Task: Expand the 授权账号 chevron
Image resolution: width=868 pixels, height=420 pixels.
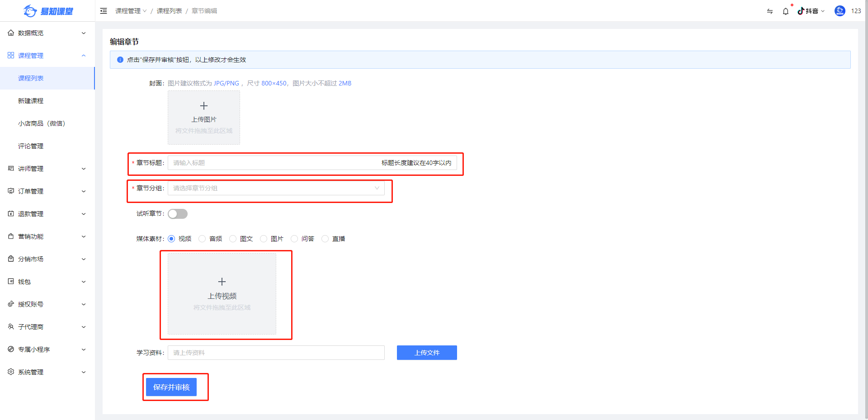Action: pos(84,304)
